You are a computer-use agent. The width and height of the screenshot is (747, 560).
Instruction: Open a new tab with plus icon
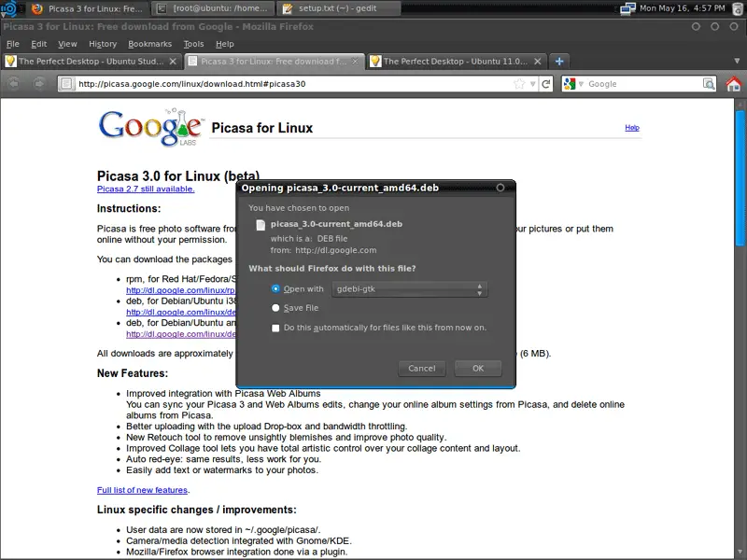[x=559, y=62]
